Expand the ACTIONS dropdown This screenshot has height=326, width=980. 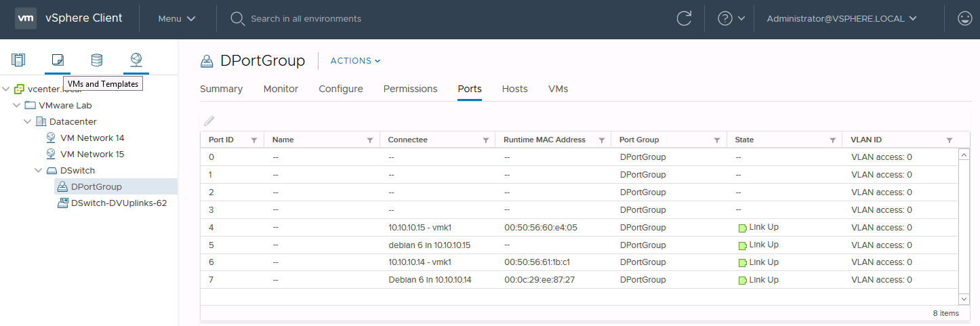coord(355,61)
